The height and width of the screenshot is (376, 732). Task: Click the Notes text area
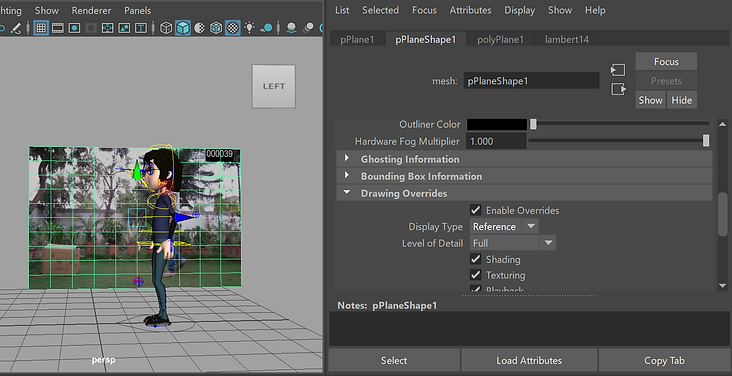(x=530, y=329)
